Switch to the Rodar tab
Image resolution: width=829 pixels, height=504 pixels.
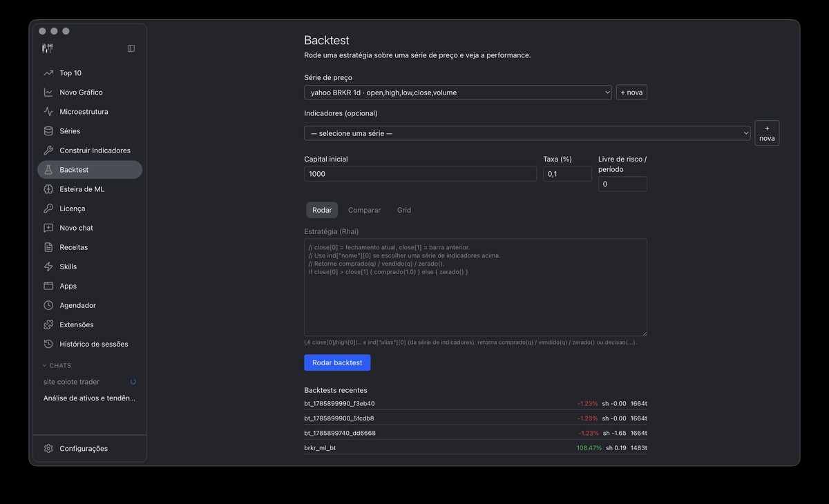322,210
